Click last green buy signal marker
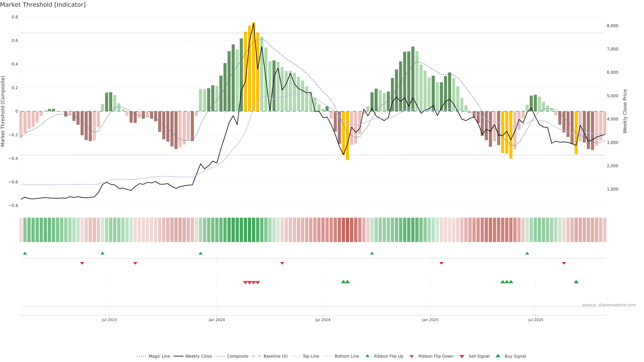The width and height of the screenshot is (644, 362). click(x=576, y=282)
